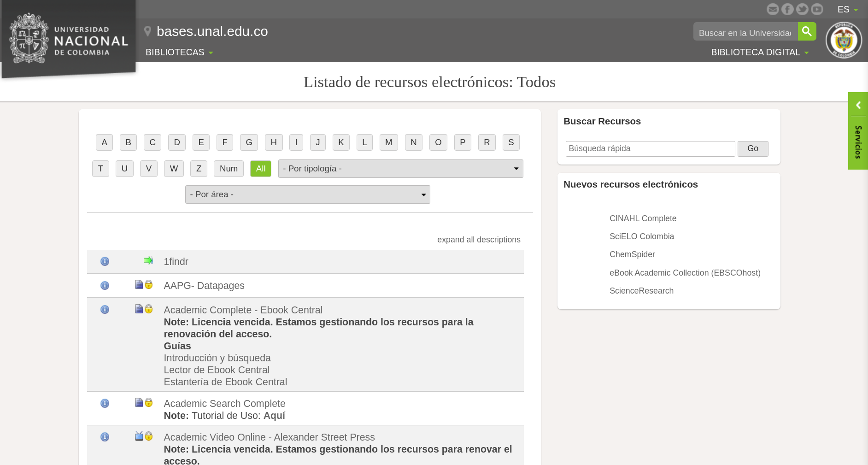This screenshot has width=868, height=465.
Task: Click the info icon for Academic Search Complete
Action: coord(105,403)
